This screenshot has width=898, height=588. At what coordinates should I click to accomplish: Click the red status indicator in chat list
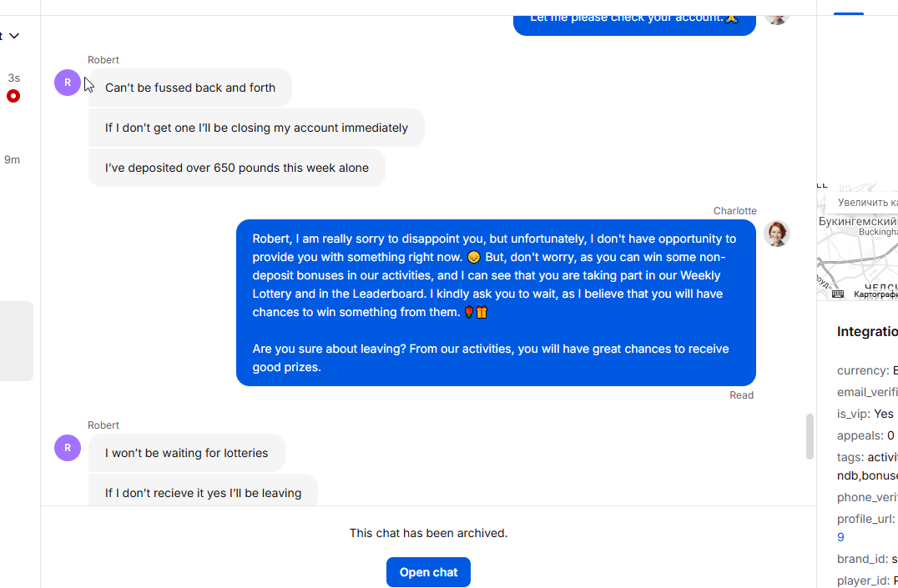coord(13,96)
